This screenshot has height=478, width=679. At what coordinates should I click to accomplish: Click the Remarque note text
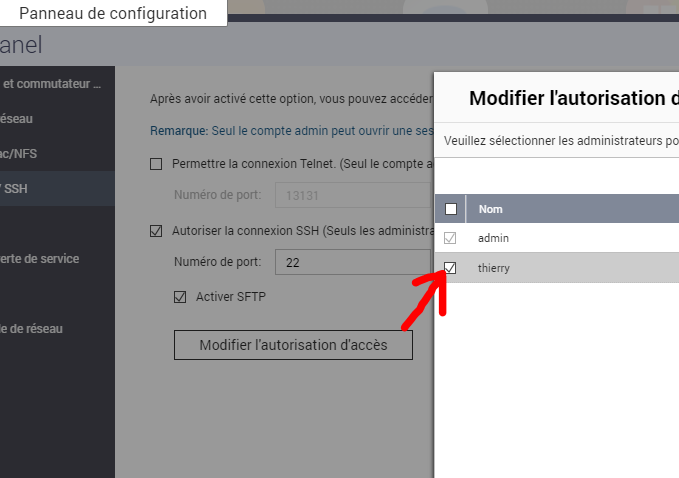click(178, 131)
